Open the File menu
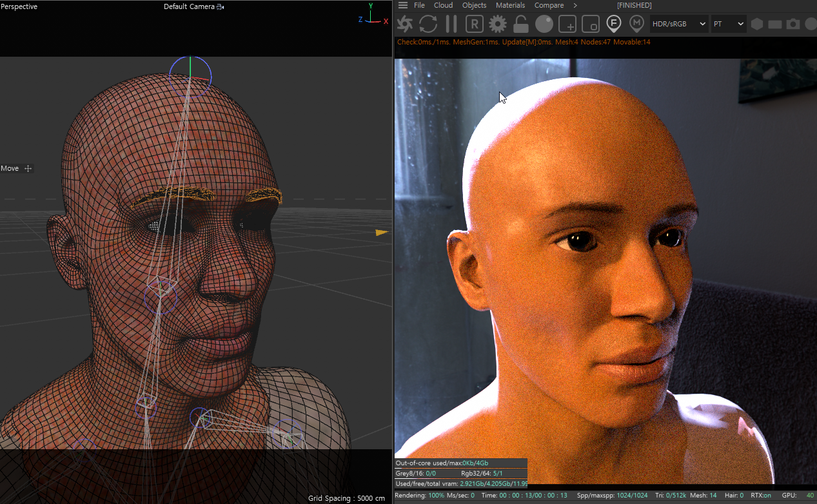This screenshot has height=504, width=817. [x=419, y=5]
